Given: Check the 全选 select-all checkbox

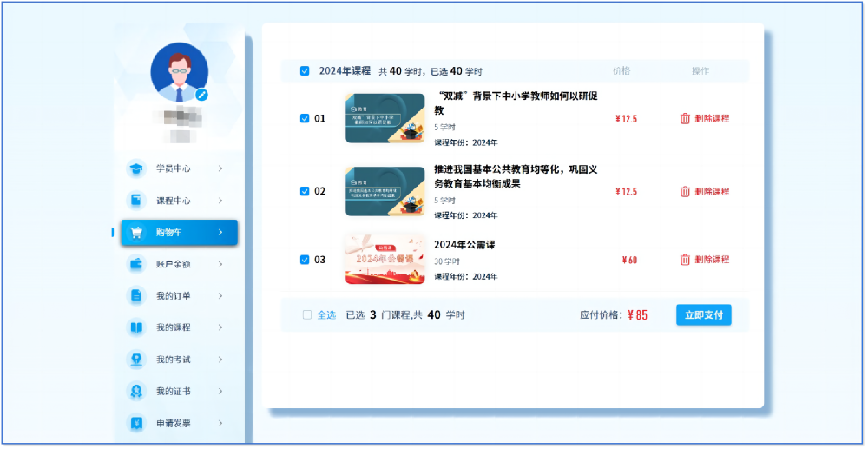Looking at the screenshot, I should tap(307, 315).
